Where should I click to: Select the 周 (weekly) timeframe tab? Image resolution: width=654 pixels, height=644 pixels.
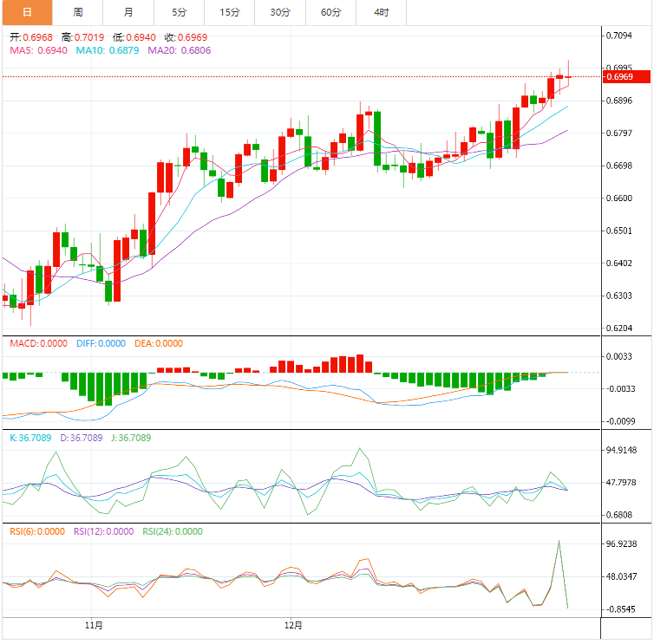coord(78,12)
